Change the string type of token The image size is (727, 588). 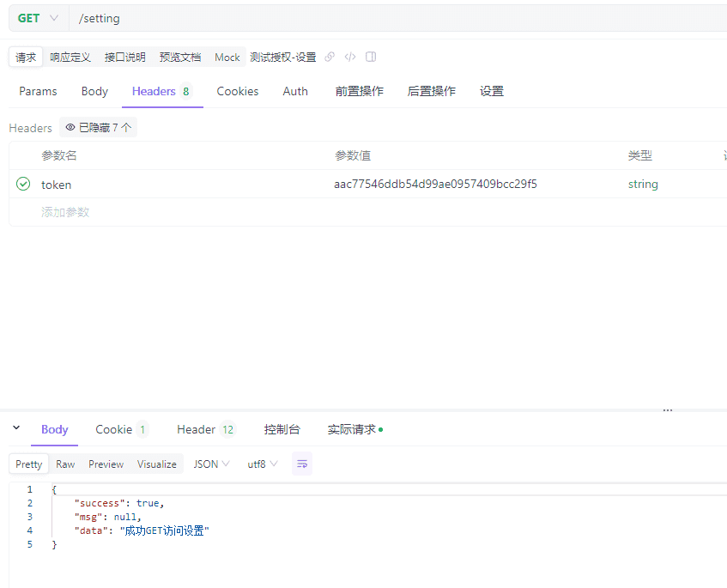click(643, 184)
